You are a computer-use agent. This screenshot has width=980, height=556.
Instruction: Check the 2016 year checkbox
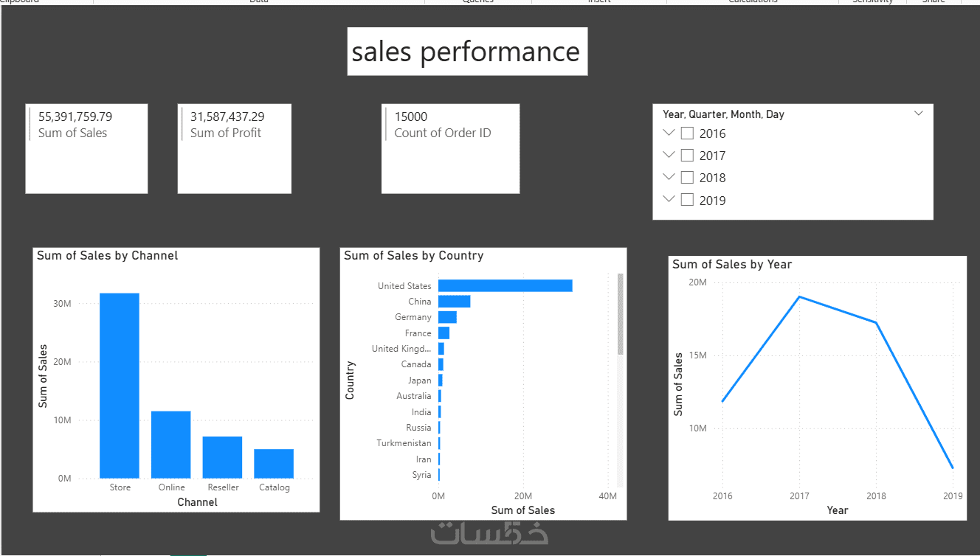(687, 133)
